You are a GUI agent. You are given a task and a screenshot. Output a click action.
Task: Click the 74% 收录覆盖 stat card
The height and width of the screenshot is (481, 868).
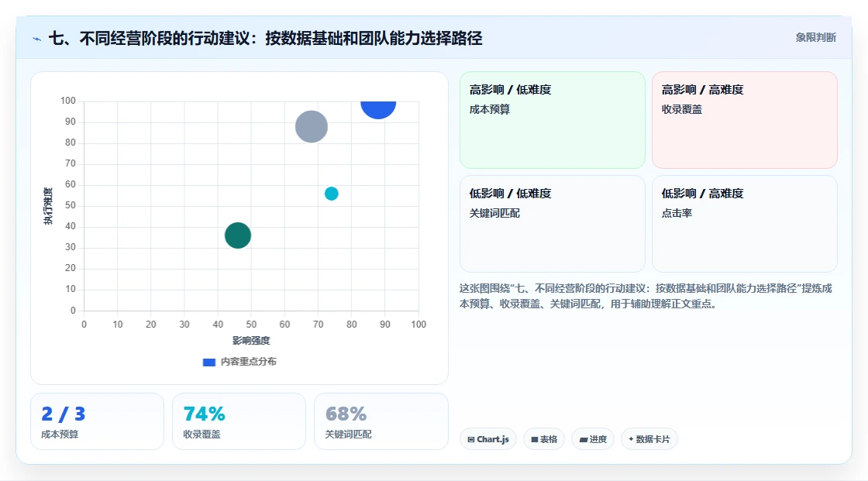pyautogui.click(x=239, y=421)
